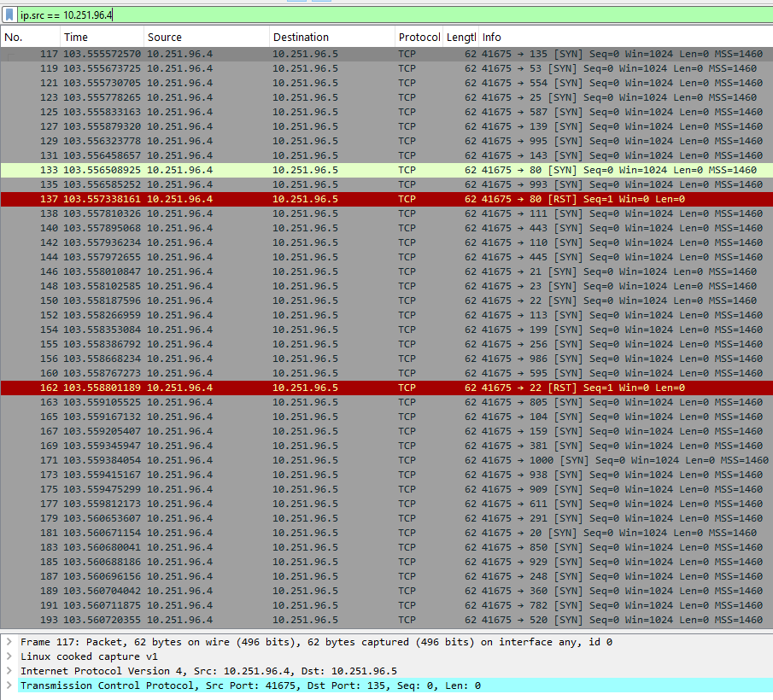Select packet 117 SYN to port 135

386,54
